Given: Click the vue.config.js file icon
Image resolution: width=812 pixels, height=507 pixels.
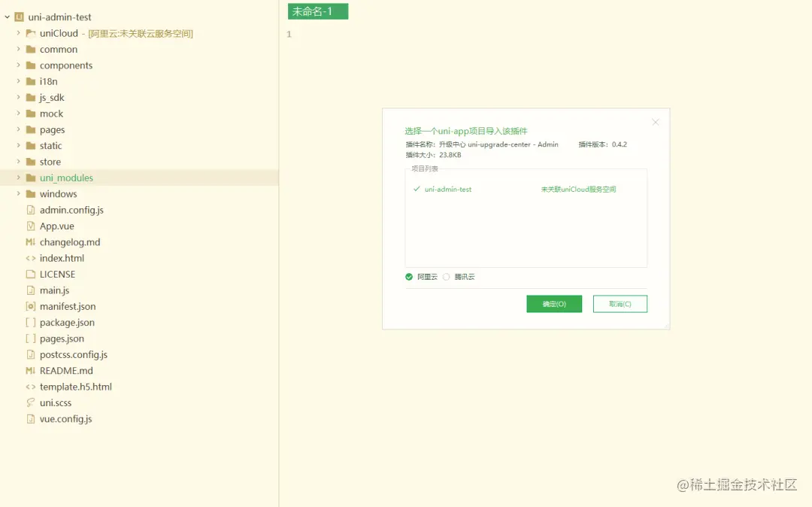Looking at the screenshot, I should (x=31, y=418).
